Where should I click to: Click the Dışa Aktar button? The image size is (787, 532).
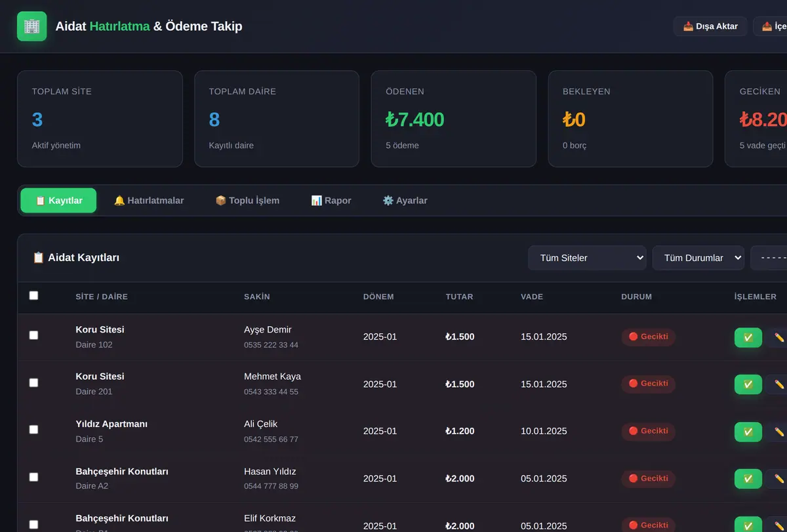pos(710,26)
